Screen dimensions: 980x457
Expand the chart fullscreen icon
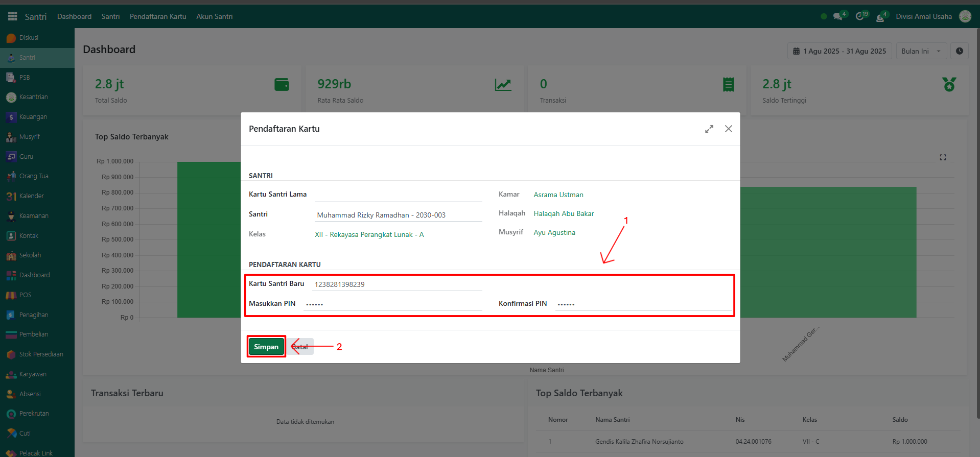pos(943,157)
